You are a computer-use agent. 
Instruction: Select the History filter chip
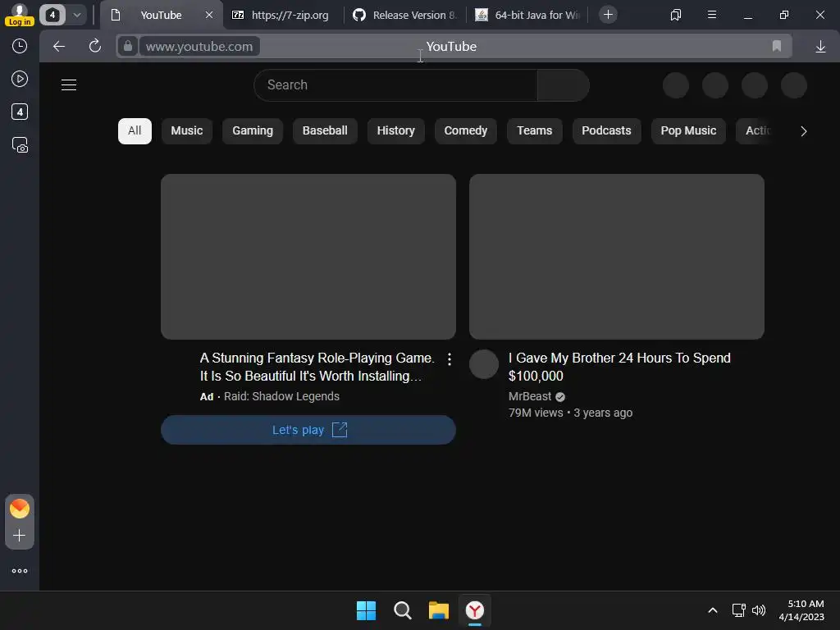396,130
